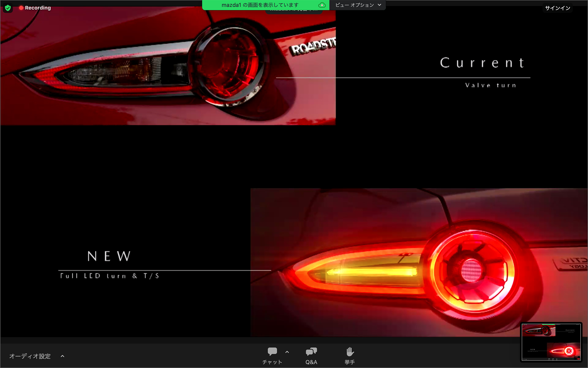Raise hand with the 挙手 hand icon
This screenshot has height=368, width=588.
click(x=350, y=351)
